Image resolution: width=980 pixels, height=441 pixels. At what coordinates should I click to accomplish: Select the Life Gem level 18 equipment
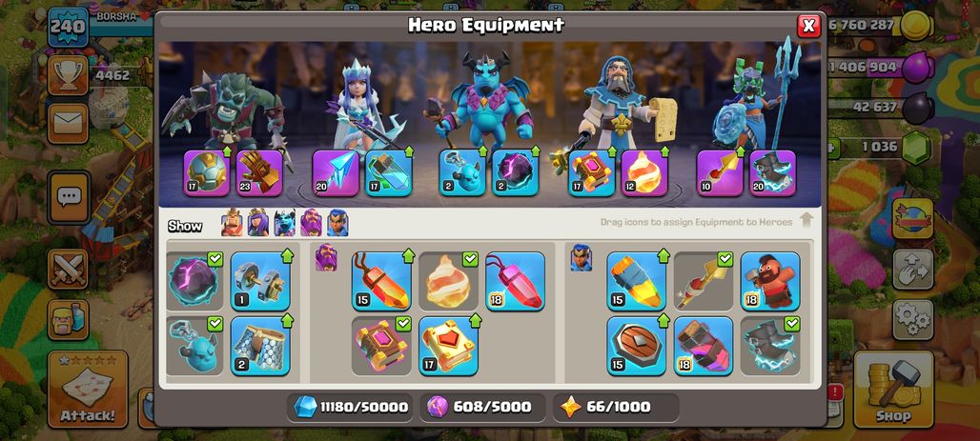(515, 281)
